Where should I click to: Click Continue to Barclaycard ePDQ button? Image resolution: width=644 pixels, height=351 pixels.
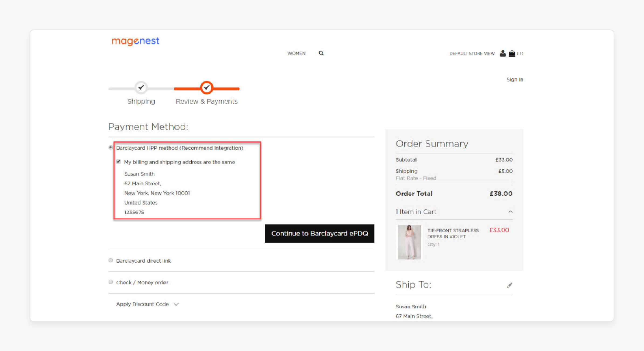[x=319, y=233]
